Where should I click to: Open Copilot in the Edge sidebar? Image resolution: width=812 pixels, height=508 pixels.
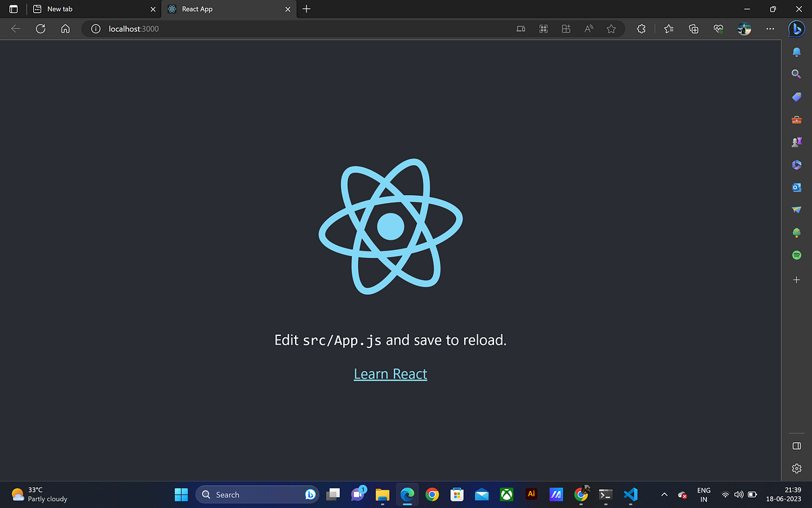[x=796, y=28]
